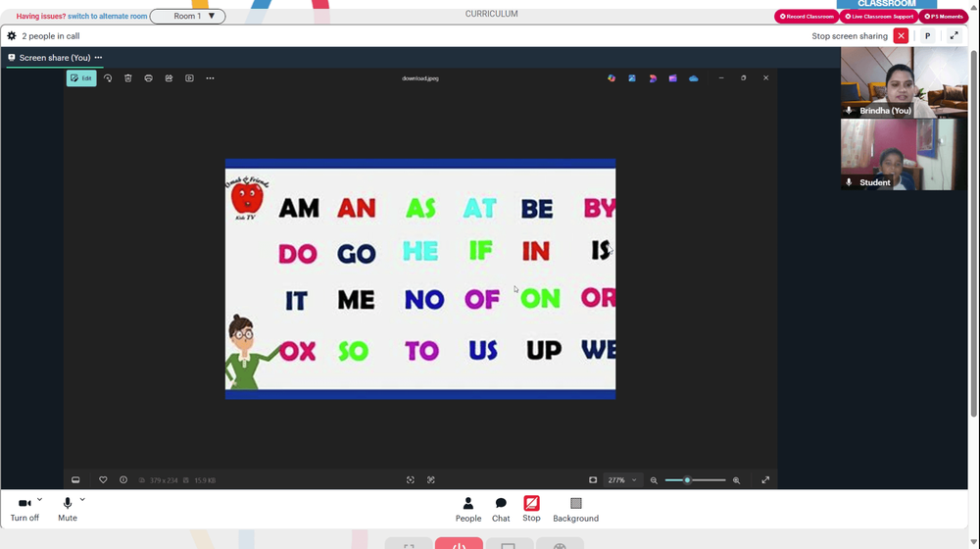Expand the call view with arrows icon
This screenshot has height=549, width=980.
tap(954, 36)
